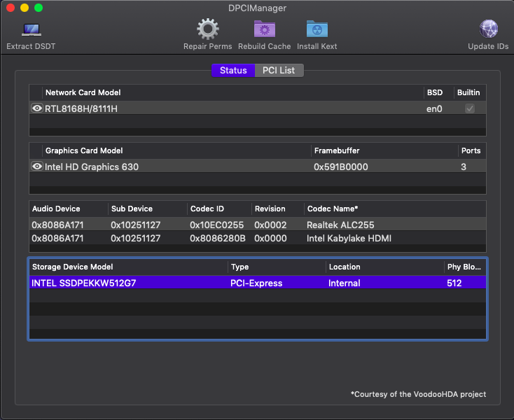The height and width of the screenshot is (420, 514).
Task: Click the framebuffer value 0x591B0000
Action: click(x=340, y=167)
